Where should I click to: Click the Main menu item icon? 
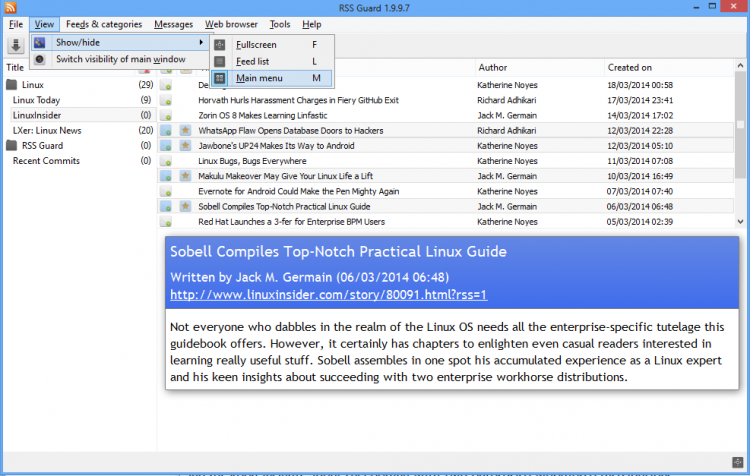coord(220,78)
